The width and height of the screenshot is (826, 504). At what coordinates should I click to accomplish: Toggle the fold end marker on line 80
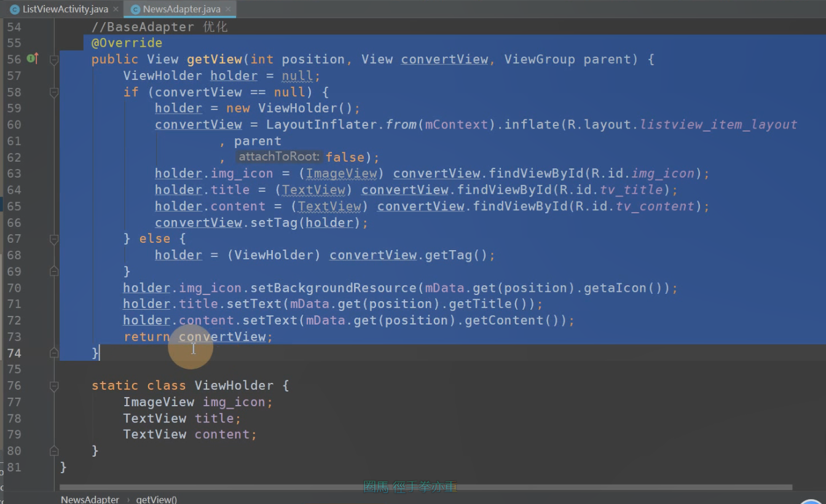(x=54, y=451)
